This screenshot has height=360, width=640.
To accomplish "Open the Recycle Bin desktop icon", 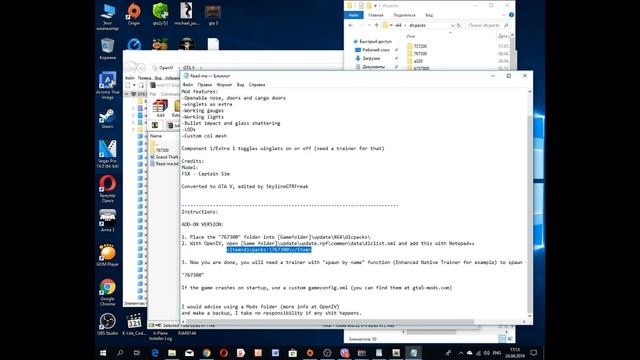I will pyautogui.click(x=107, y=49).
